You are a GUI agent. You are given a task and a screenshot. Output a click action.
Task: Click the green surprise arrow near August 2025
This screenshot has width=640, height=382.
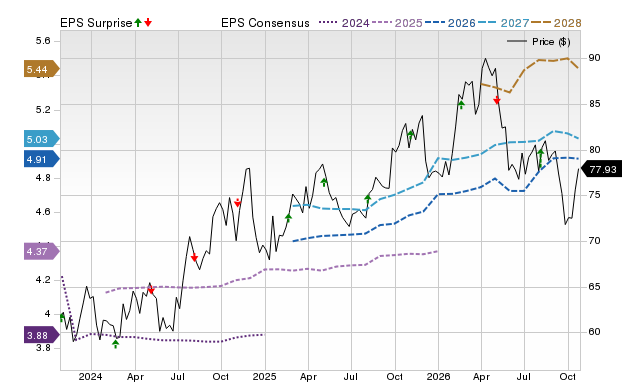click(x=367, y=199)
